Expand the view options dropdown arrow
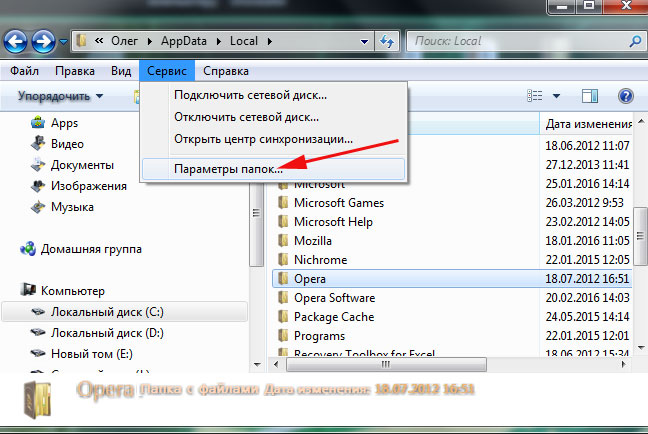The image size is (648, 434). click(x=555, y=96)
